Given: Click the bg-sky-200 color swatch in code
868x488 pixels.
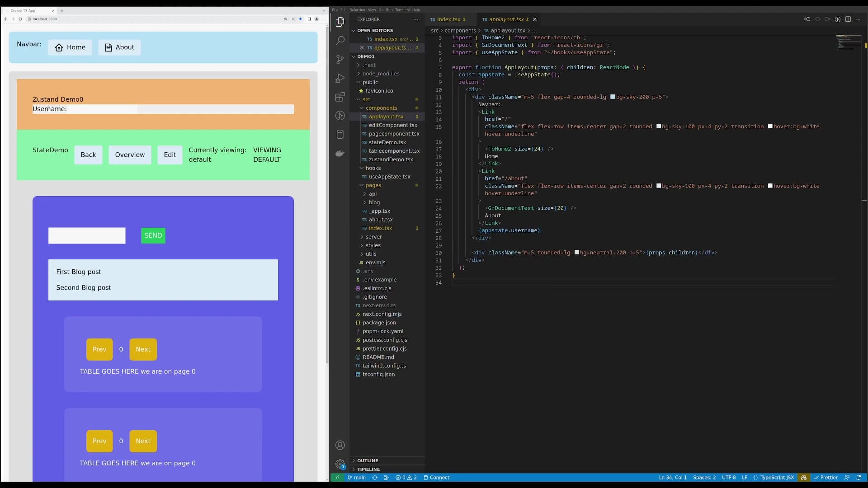Looking at the screenshot, I should click(613, 97).
